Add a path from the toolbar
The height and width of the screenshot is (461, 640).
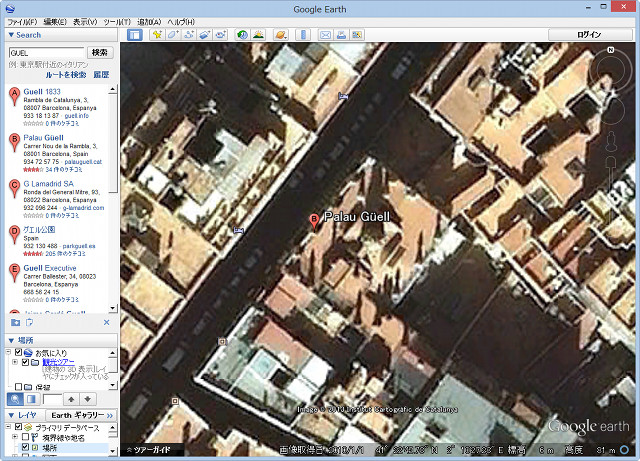[189, 35]
